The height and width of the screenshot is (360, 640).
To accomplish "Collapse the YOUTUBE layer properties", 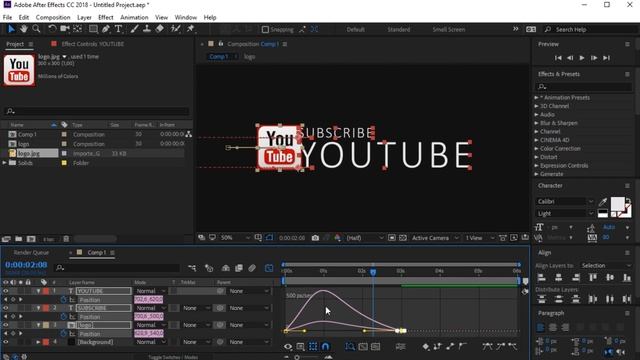I will pos(38,291).
